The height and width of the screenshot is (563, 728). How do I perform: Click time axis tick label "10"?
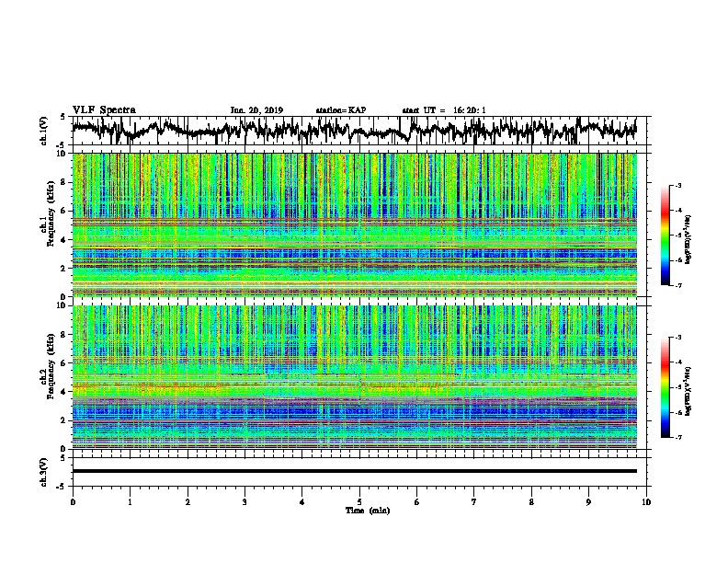pyautogui.click(x=646, y=501)
